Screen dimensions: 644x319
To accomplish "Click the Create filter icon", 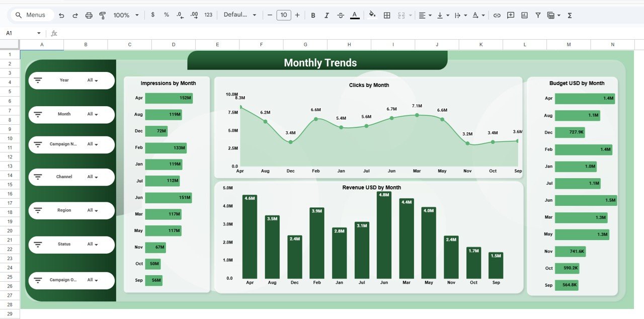I will click(538, 15).
